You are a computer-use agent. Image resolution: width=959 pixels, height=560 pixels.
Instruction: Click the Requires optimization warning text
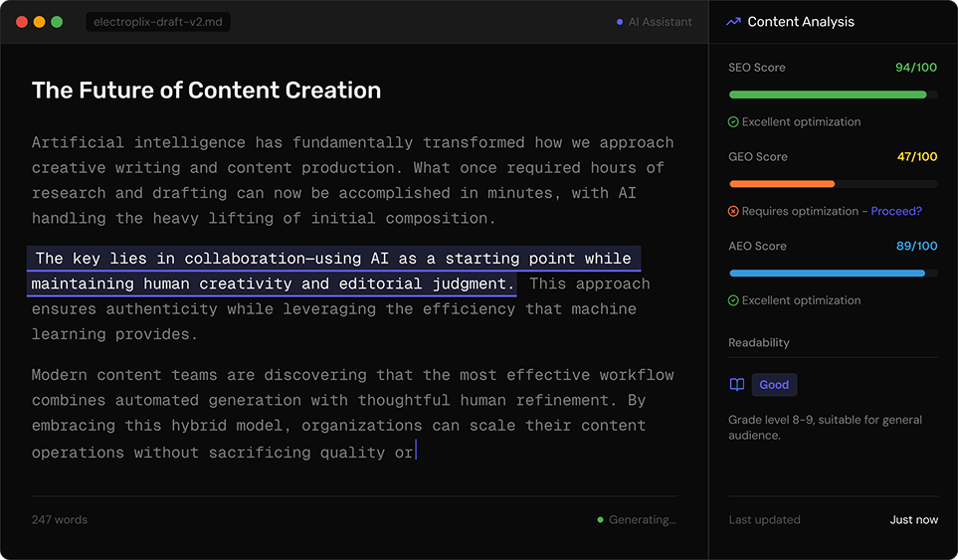click(800, 211)
